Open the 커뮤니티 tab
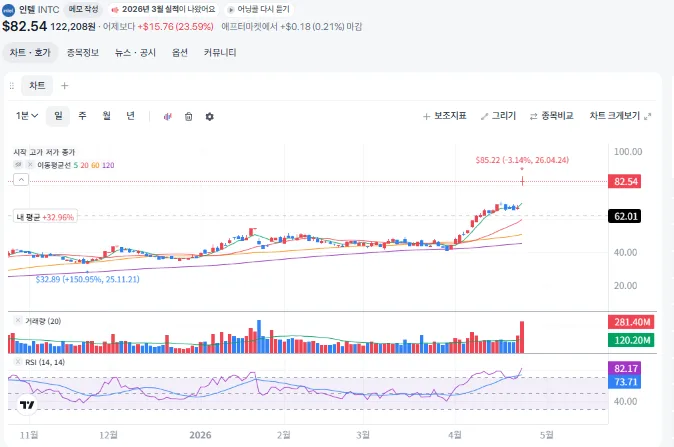The image size is (674, 447). 220,52
